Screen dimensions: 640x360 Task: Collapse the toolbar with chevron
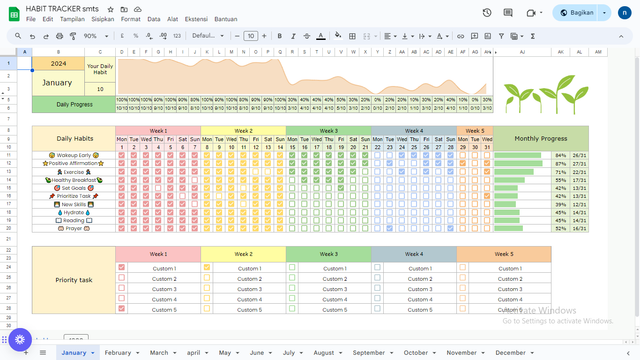click(x=621, y=36)
